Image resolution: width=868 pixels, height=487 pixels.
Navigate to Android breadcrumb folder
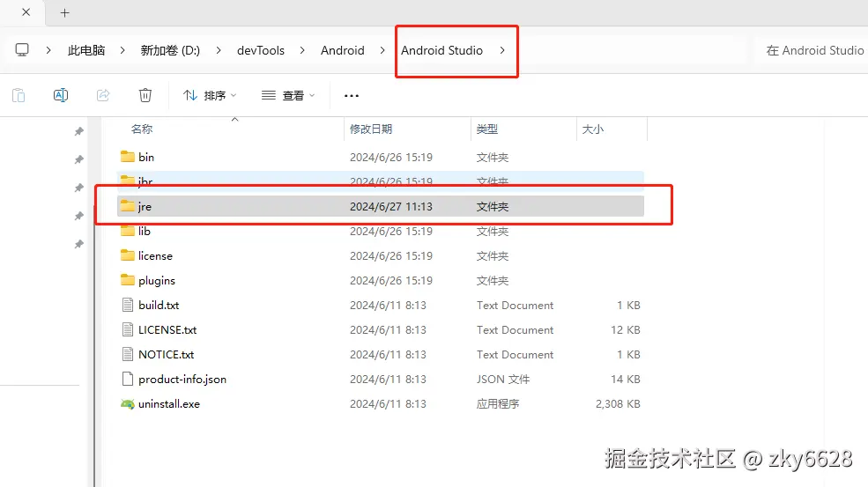coord(343,50)
